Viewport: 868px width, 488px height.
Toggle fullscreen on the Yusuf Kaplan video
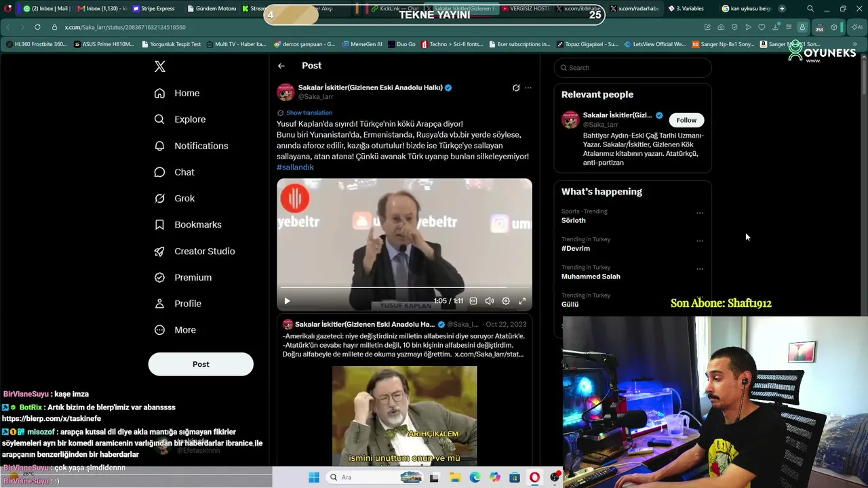522,301
